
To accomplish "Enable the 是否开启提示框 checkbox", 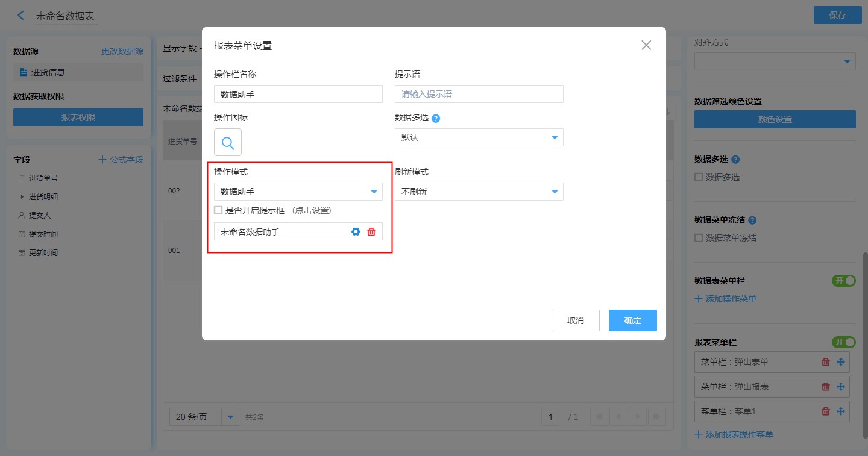I will click(218, 210).
